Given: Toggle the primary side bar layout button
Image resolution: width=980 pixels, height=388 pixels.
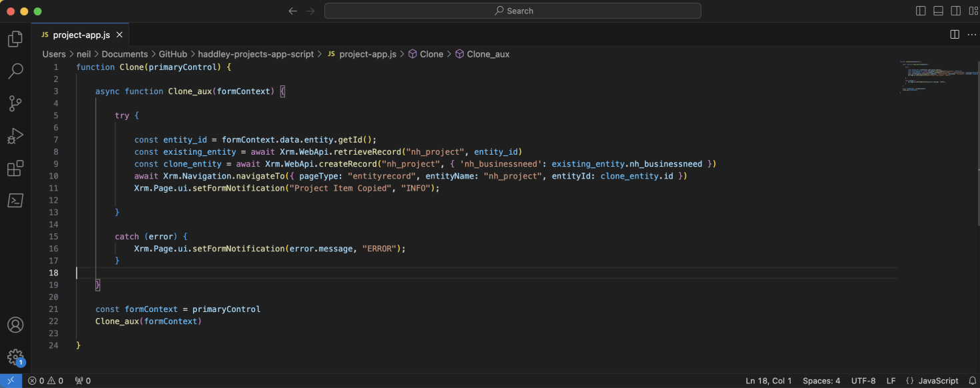Looking at the screenshot, I should point(921,11).
